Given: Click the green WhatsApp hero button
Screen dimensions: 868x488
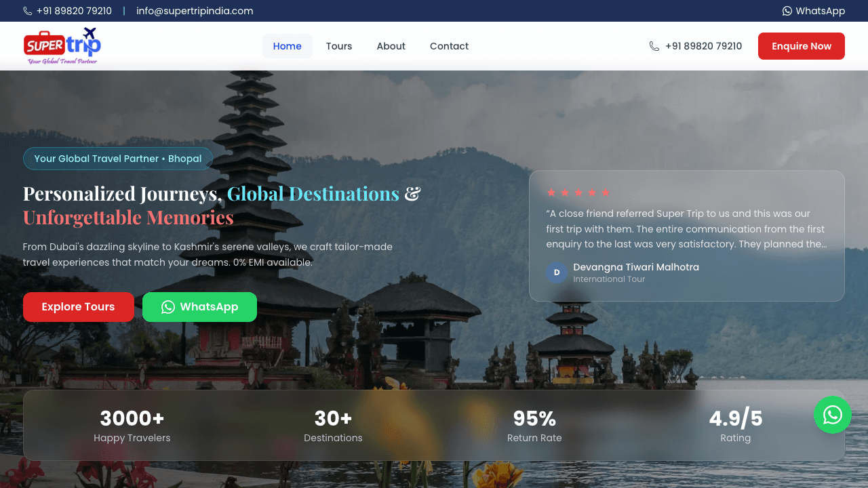Looking at the screenshot, I should click(200, 307).
